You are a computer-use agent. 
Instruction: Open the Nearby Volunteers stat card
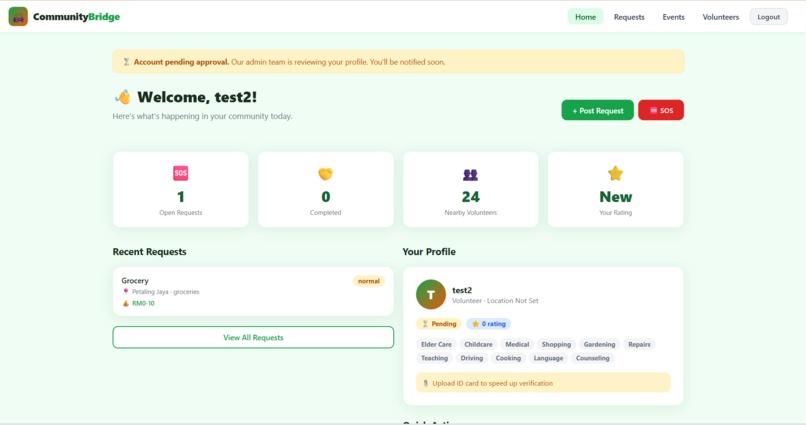click(470, 189)
